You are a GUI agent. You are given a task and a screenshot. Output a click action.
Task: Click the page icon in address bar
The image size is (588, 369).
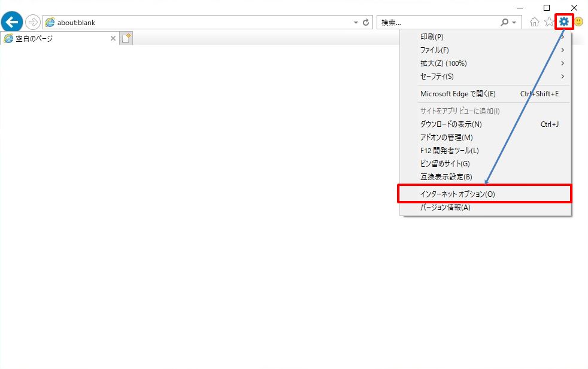click(x=50, y=23)
